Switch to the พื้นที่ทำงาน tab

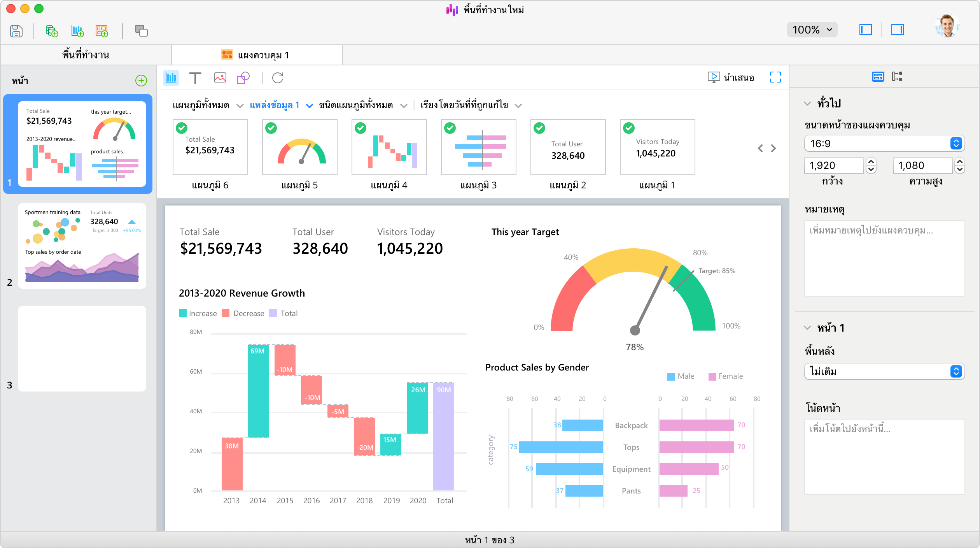click(x=86, y=55)
